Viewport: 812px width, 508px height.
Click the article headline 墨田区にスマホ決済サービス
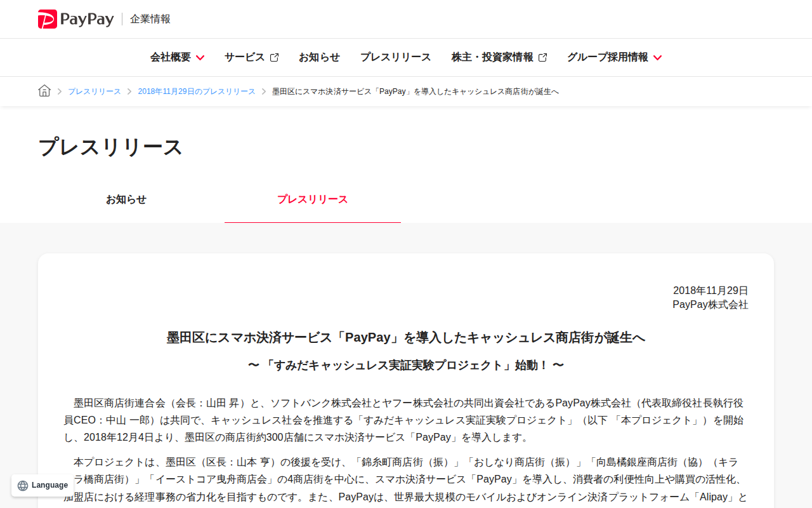[406, 338]
